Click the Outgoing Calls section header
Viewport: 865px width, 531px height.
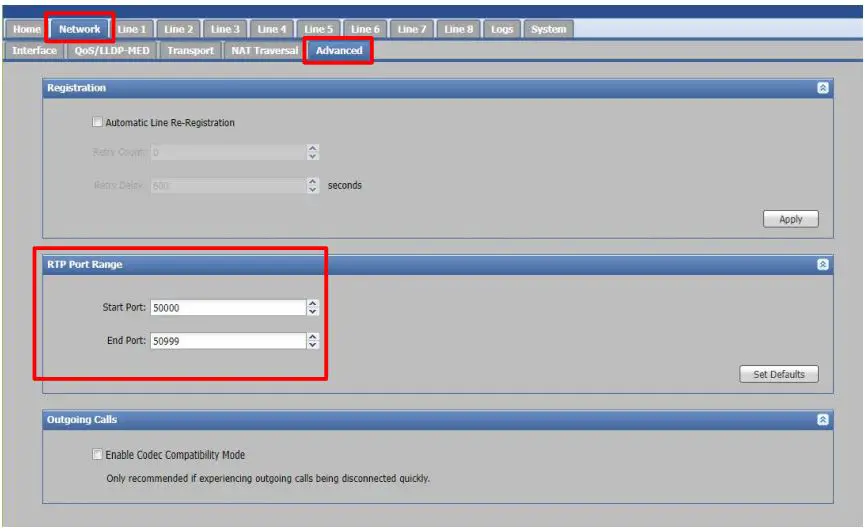(x=438, y=420)
